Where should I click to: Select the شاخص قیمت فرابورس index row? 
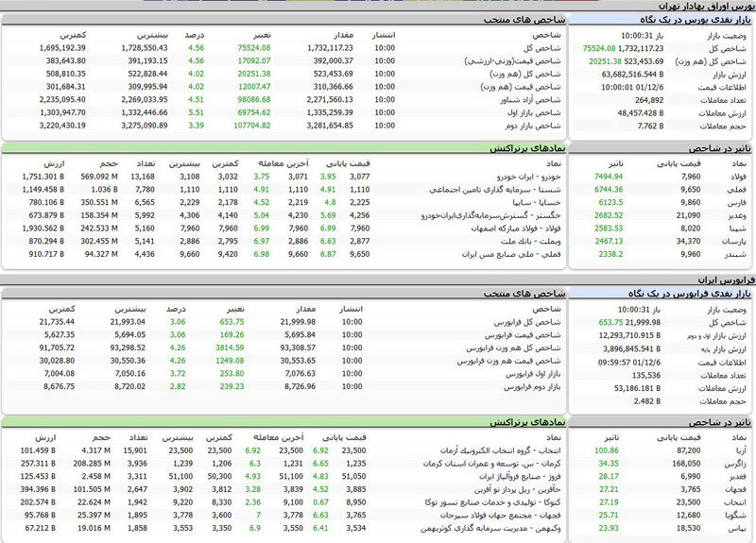click(283, 335)
